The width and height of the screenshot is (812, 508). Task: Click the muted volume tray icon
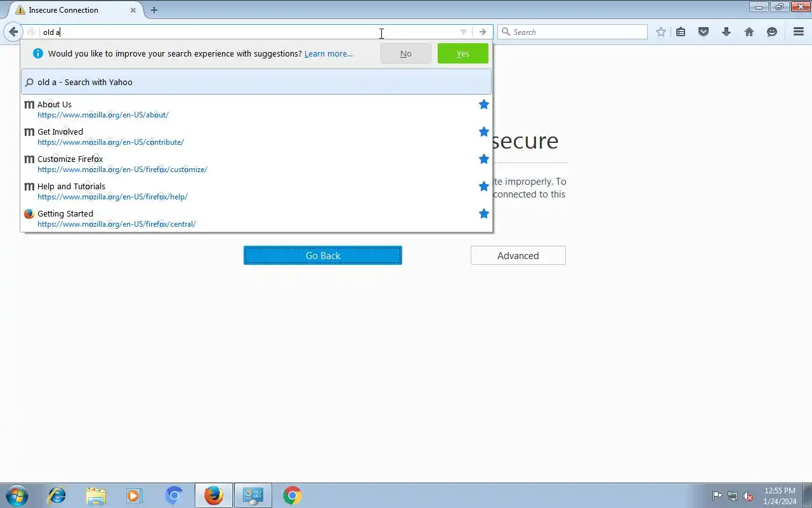tap(749, 496)
